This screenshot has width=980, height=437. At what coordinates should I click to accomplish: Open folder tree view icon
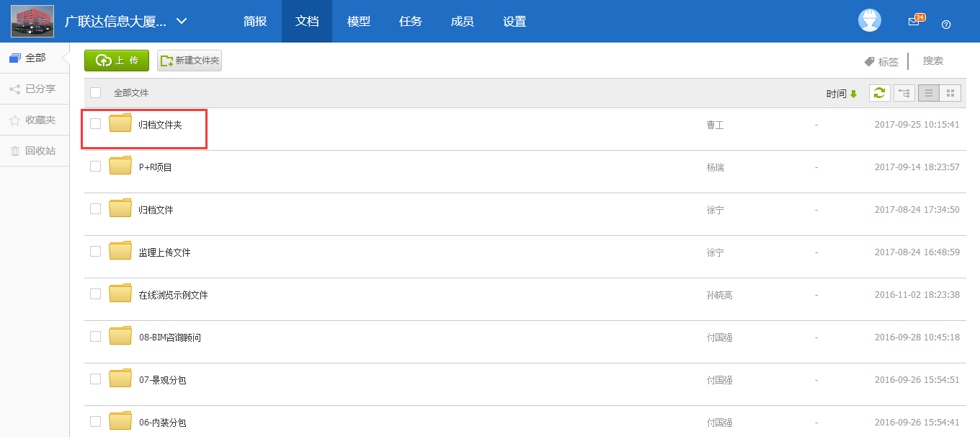point(904,92)
